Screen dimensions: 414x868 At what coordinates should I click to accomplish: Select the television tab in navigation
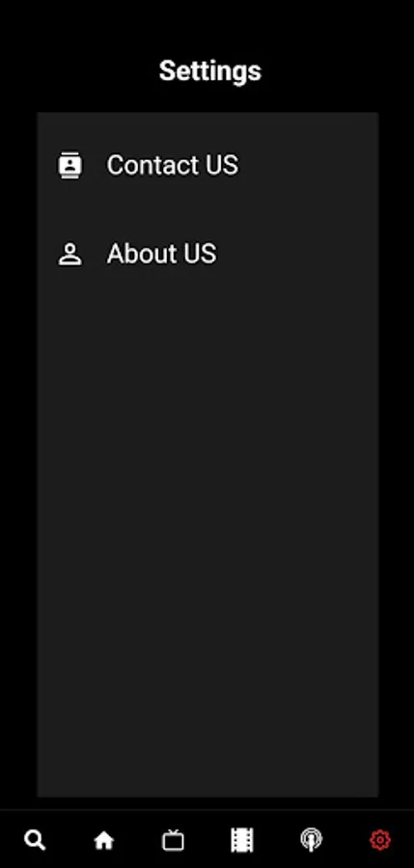point(173,840)
